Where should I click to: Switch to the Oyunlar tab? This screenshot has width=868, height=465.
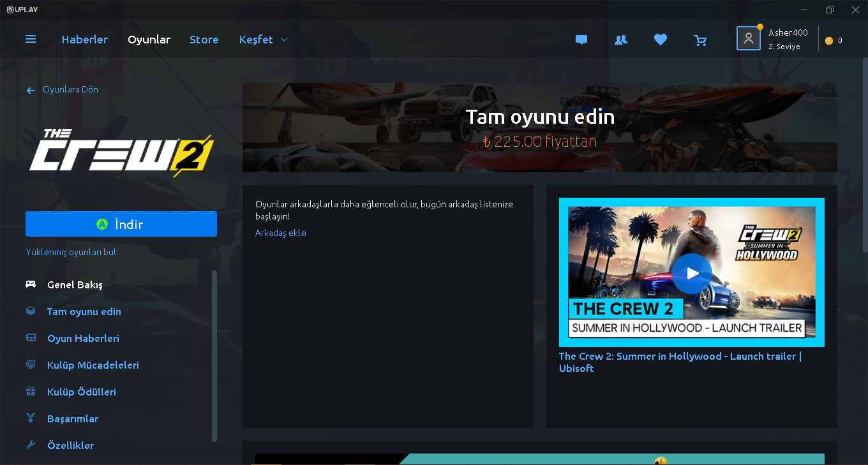[x=149, y=40]
